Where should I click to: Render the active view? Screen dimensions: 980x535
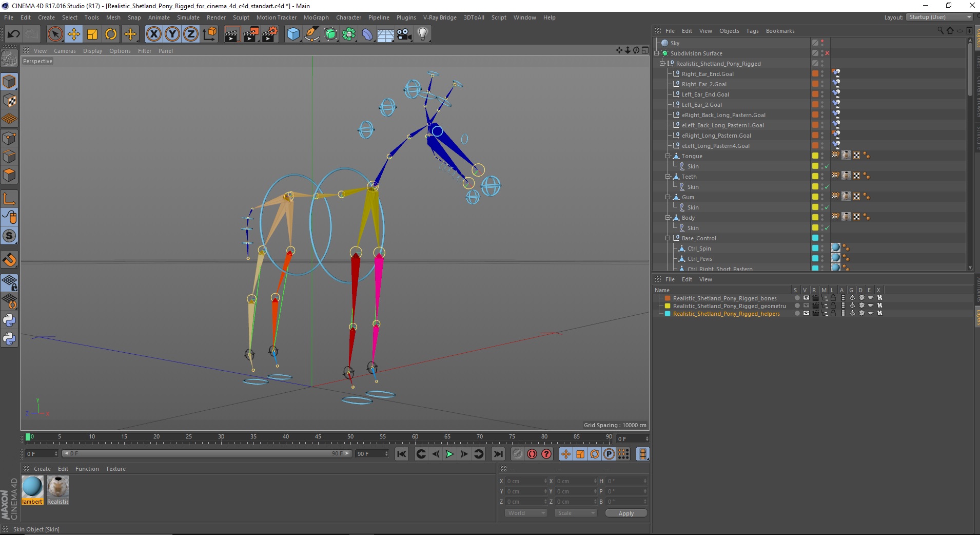pyautogui.click(x=232, y=34)
